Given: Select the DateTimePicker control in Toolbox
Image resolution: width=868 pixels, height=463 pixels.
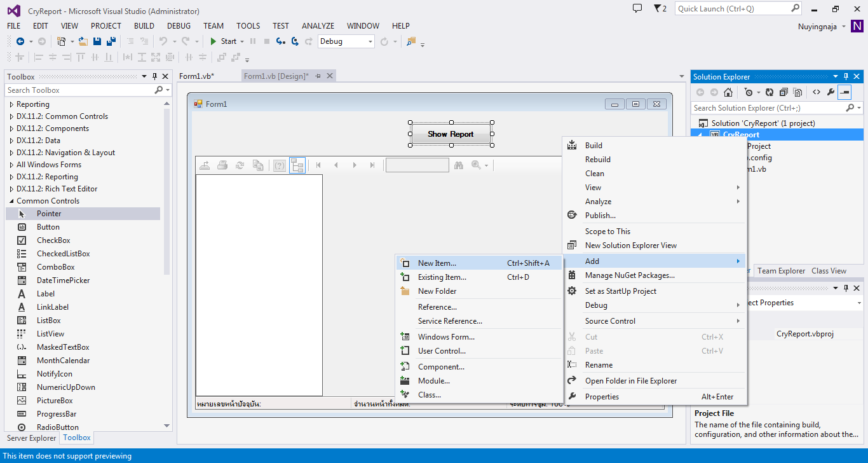Looking at the screenshot, I should (83, 280).
